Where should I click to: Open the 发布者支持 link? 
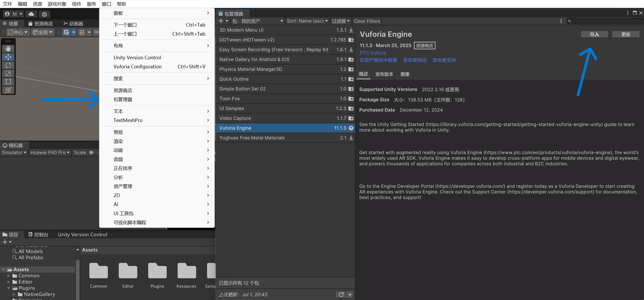coord(444,60)
